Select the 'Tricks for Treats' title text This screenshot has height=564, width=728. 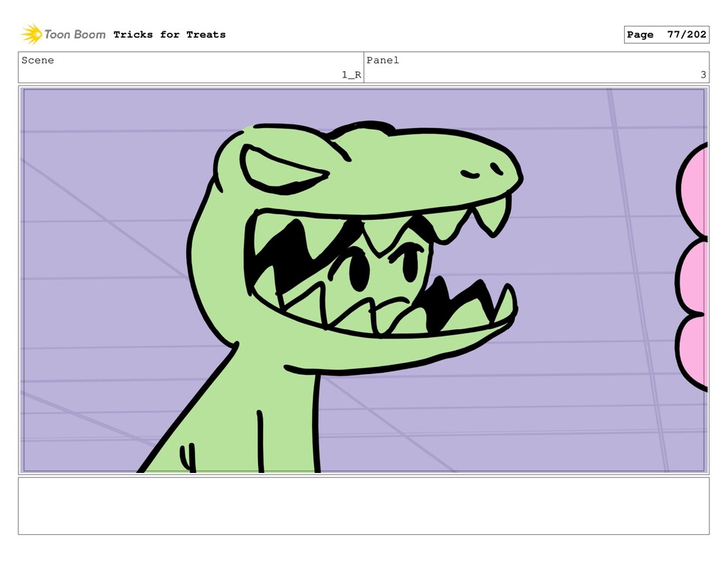tap(169, 34)
